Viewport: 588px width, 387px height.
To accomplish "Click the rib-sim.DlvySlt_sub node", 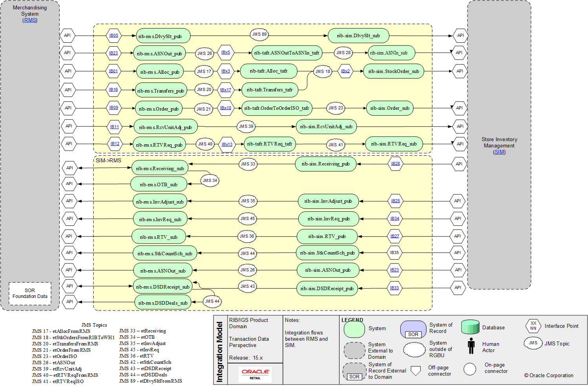I will [x=358, y=36].
